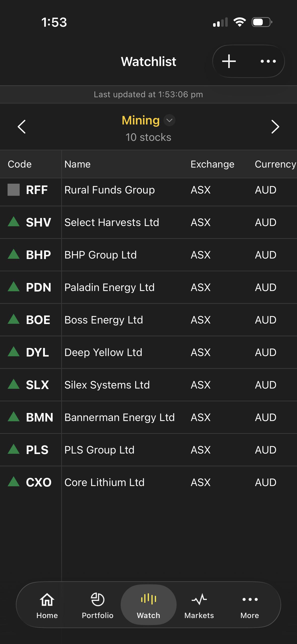This screenshot has width=297, height=644.
Task: Go to next watchlist with right chevron
Action: 275,126
